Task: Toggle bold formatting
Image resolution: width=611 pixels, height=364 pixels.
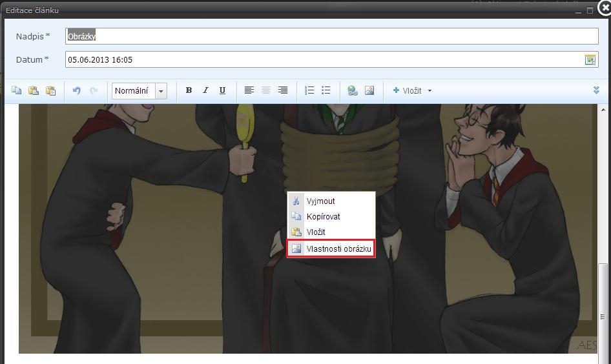Action: pos(189,91)
